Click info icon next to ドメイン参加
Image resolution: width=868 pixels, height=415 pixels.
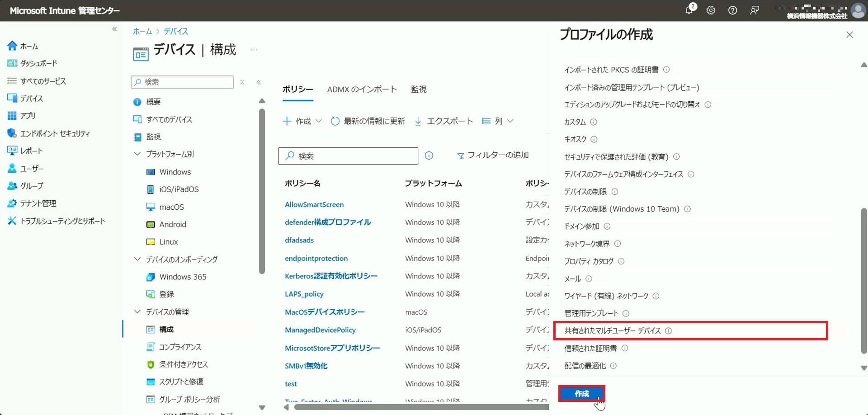click(607, 226)
